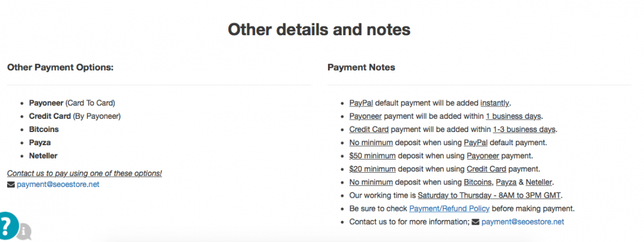Image resolution: width=644 pixels, height=242 pixels.
Task: Click the gray info speech bubble icon
Action: coord(24,230)
